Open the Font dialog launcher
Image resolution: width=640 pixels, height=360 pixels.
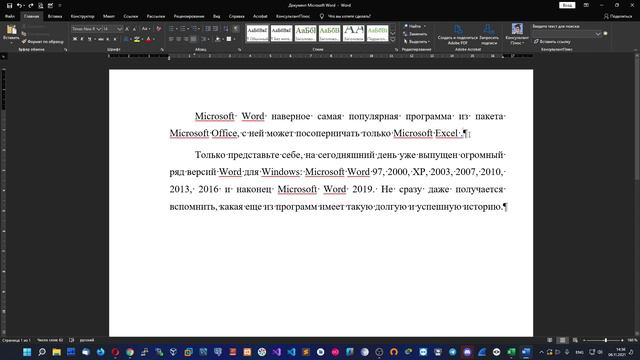162,50
